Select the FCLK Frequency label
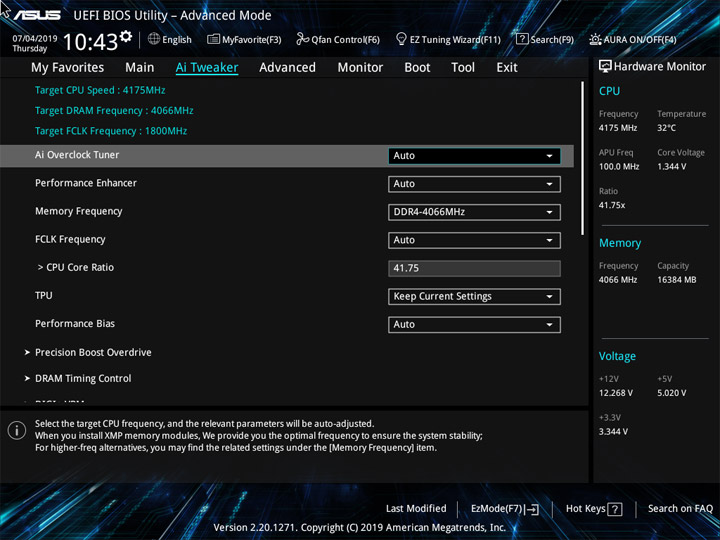The image size is (720, 540). point(70,239)
